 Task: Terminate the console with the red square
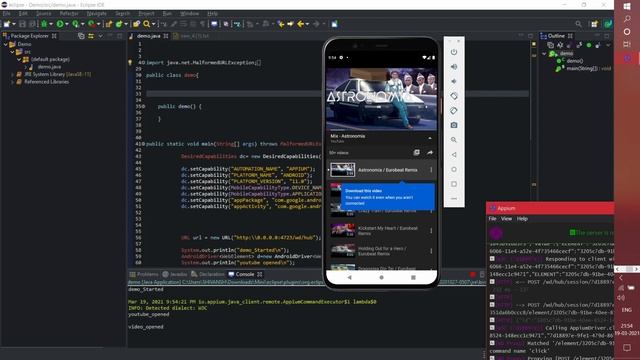point(473,274)
